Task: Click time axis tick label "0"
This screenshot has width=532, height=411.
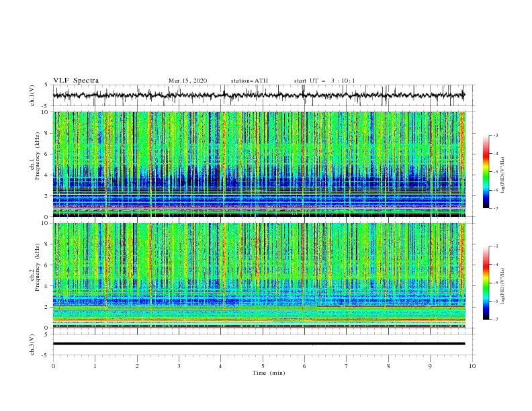Action: 53,367
